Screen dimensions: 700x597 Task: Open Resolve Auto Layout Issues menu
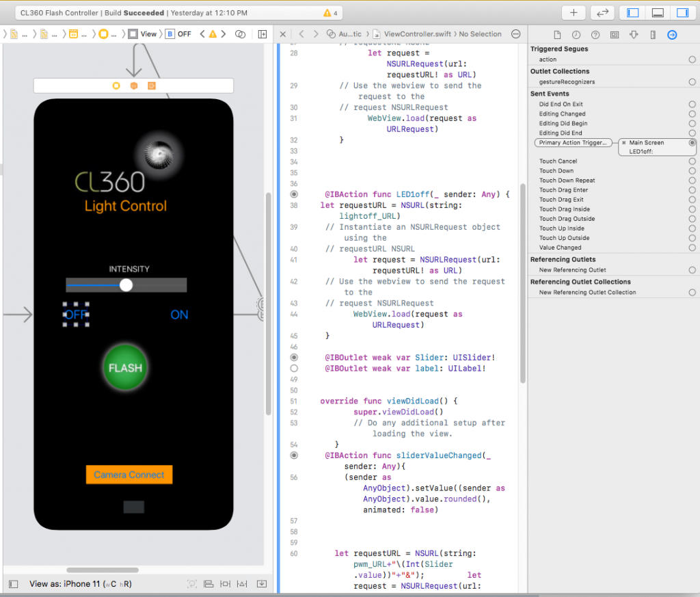[x=242, y=584]
